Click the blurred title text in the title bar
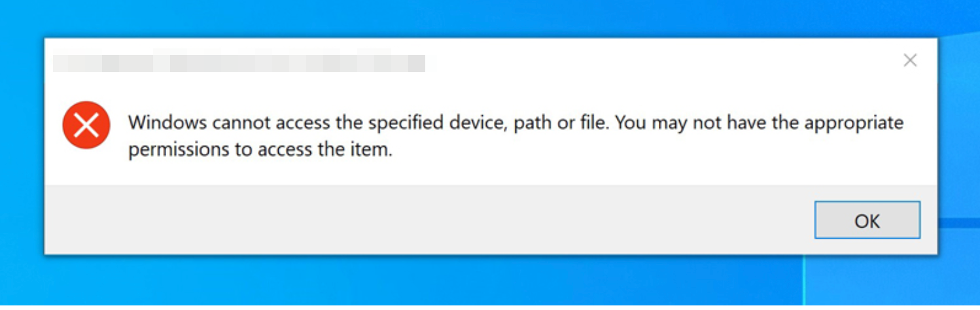Screen dimensions: 980x310 pos(239,63)
